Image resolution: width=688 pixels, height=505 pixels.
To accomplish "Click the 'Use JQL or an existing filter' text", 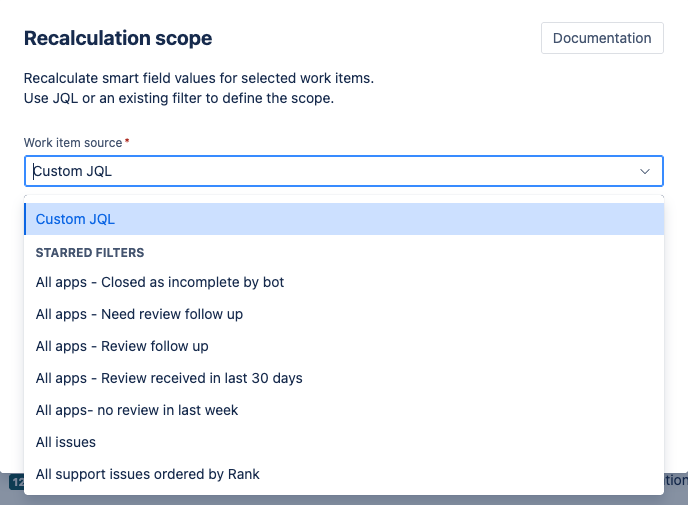I will pyautogui.click(x=178, y=98).
